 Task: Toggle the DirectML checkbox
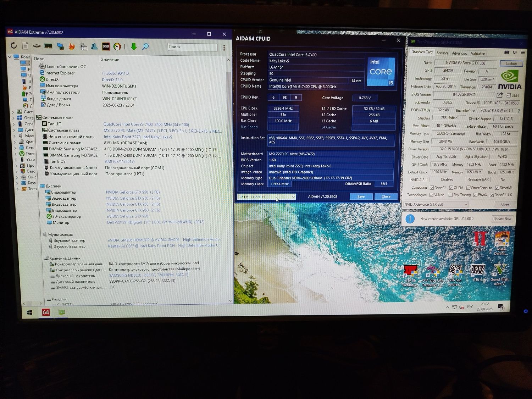[497, 188]
